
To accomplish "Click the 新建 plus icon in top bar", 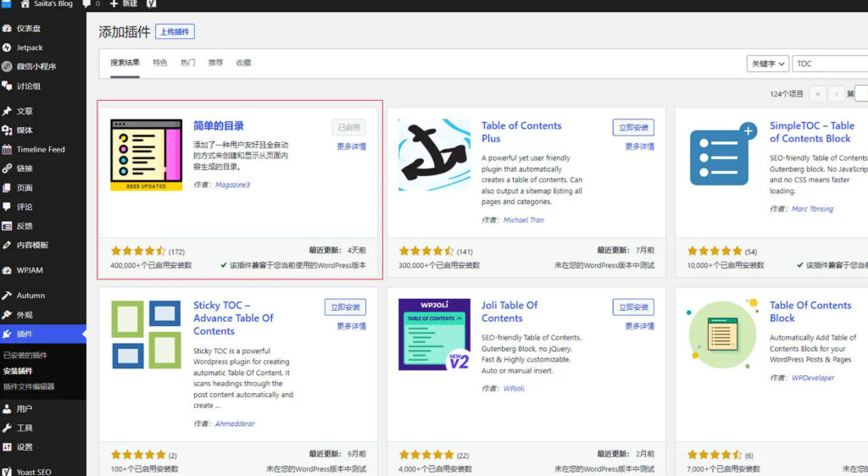I will [x=114, y=4].
